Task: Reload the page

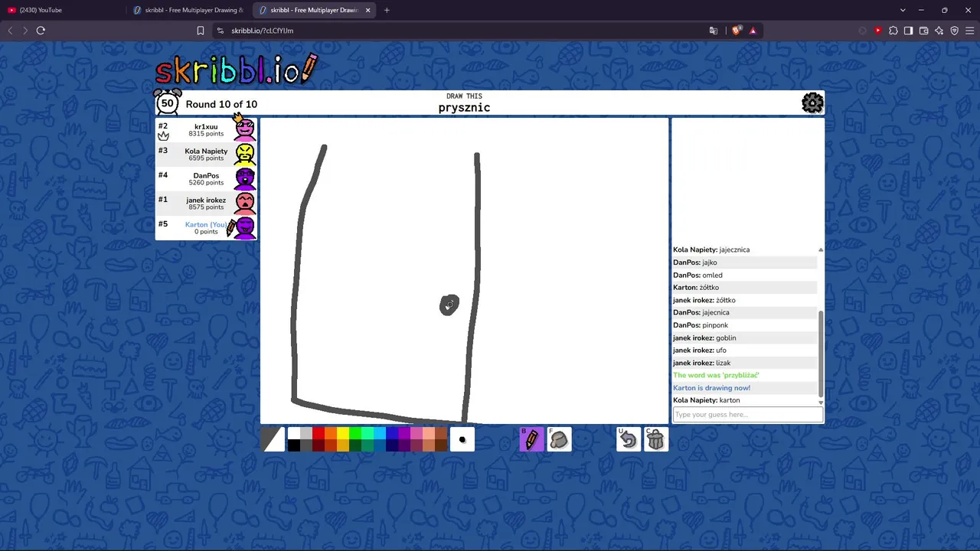Action: [x=41, y=31]
